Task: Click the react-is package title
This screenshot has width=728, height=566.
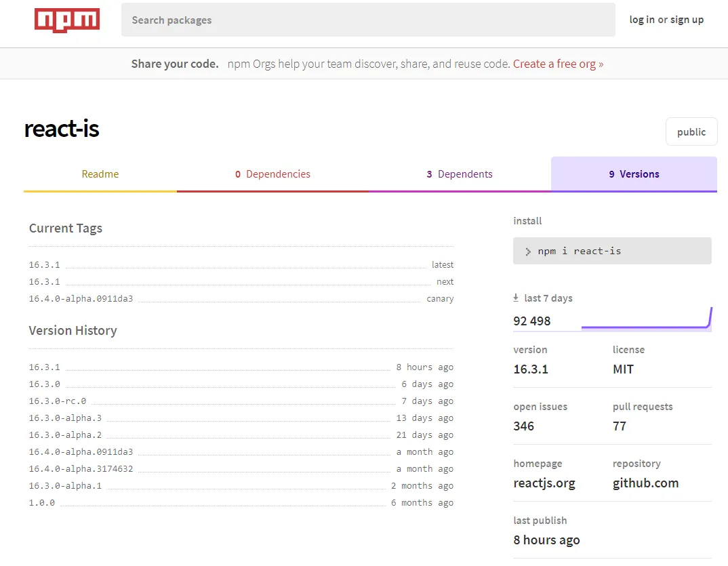Action: point(62,129)
